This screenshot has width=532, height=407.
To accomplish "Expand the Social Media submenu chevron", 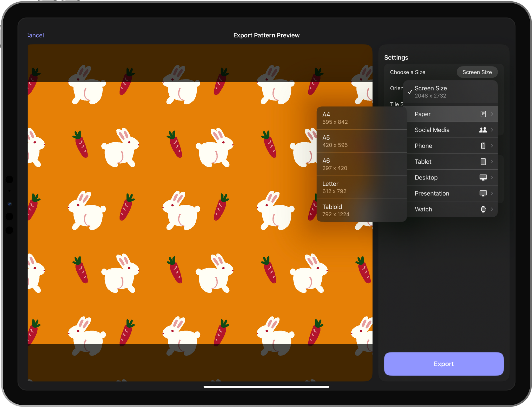I will 492,130.
